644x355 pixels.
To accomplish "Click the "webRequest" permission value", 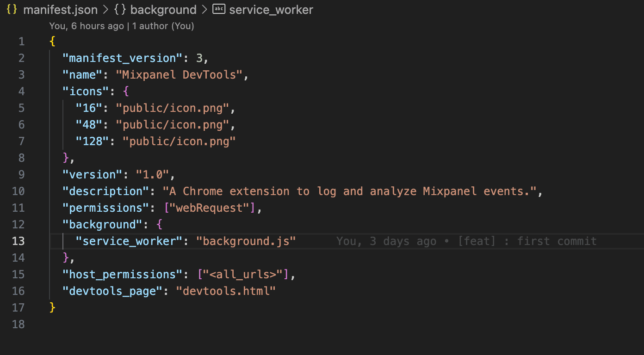I will [210, 208].
